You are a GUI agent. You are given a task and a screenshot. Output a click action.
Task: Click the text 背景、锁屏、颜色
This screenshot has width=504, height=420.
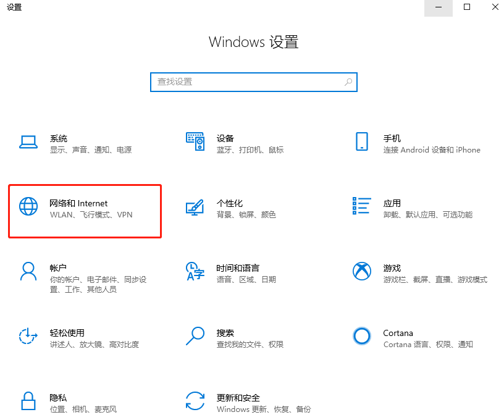(x=246, y=215)
